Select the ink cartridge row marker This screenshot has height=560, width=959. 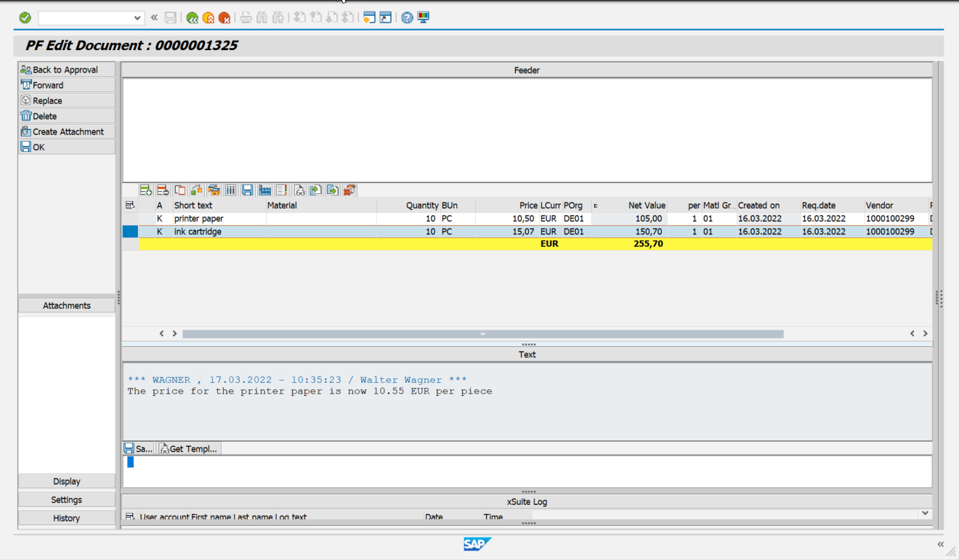click(x=130, y=231)
